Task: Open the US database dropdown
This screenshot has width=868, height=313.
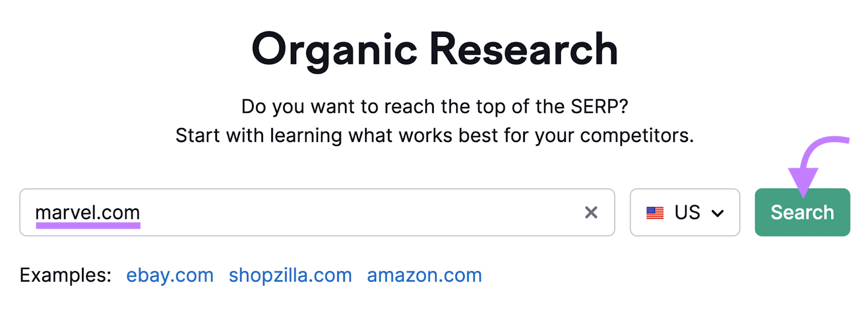Action: (685, 213)
